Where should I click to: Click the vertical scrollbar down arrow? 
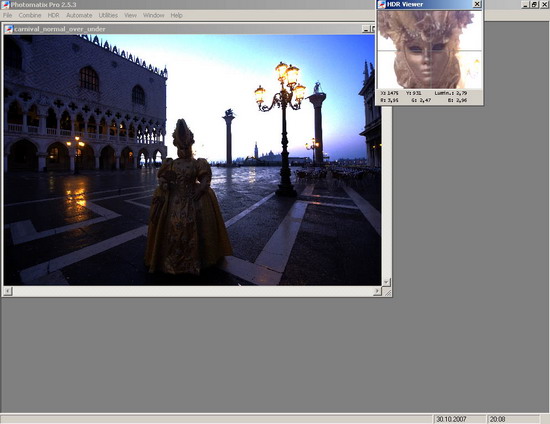tap(386, 282)
